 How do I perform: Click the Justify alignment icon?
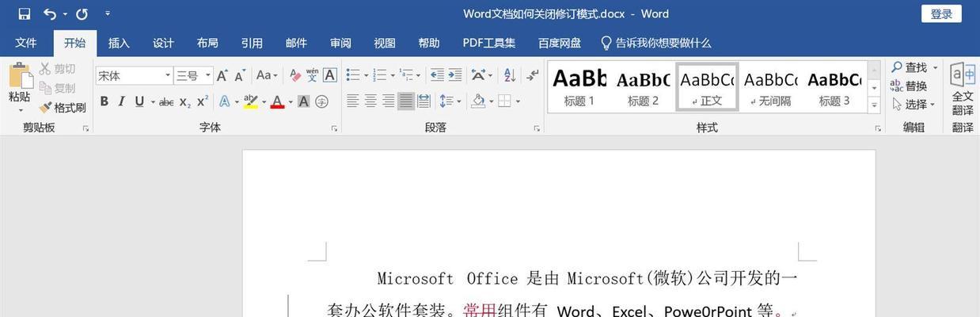pos(406,101)
